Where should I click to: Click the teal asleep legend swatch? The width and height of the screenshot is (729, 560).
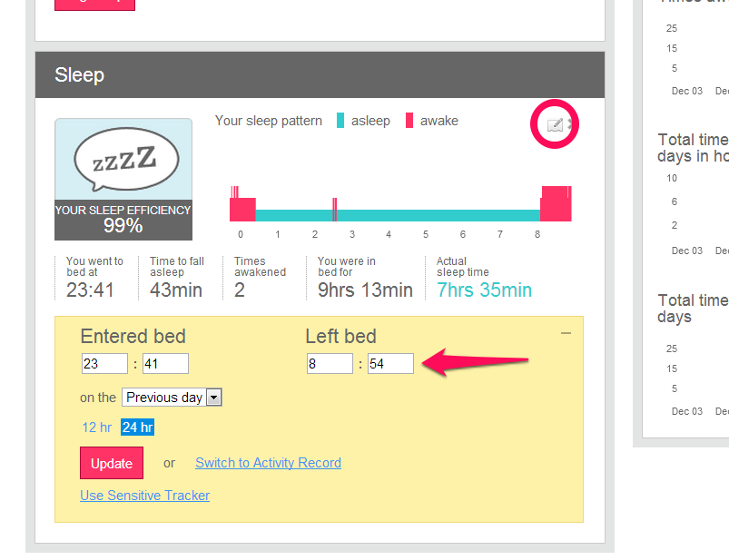pyautogui.click(x=340, y=121)
